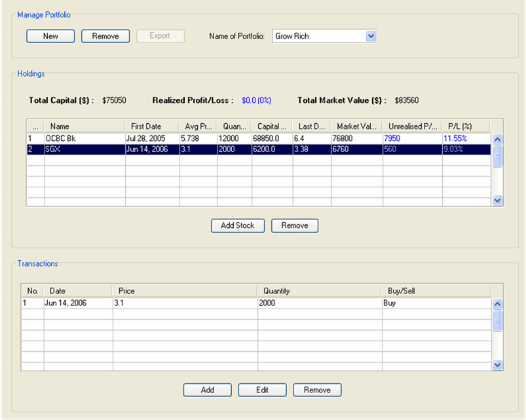Click the New portfolio button

50,36
